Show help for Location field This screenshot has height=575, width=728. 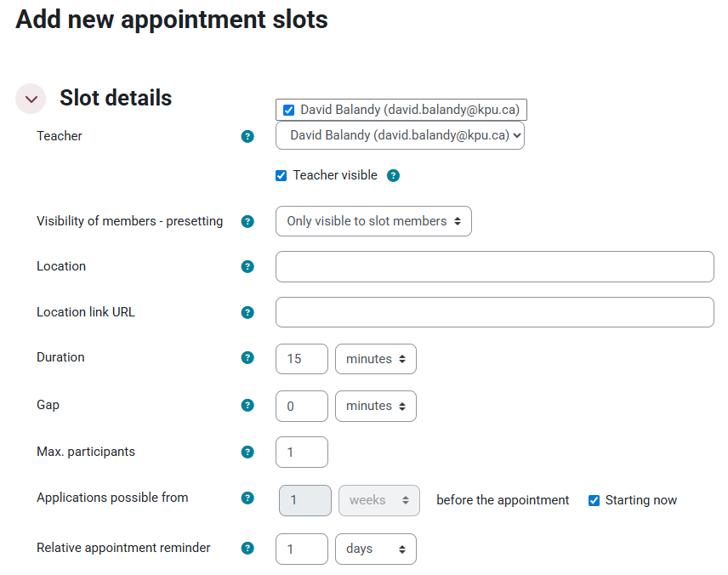coord(247,267)
